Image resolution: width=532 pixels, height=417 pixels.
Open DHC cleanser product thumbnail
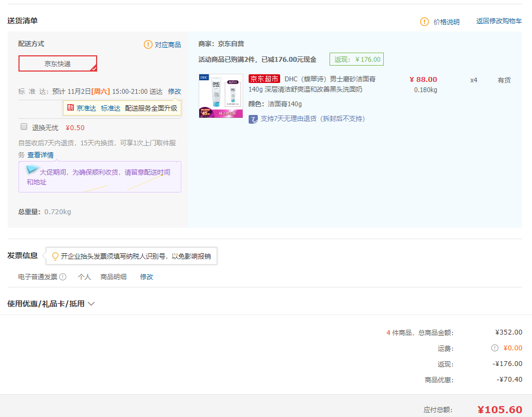pos(221,96)
